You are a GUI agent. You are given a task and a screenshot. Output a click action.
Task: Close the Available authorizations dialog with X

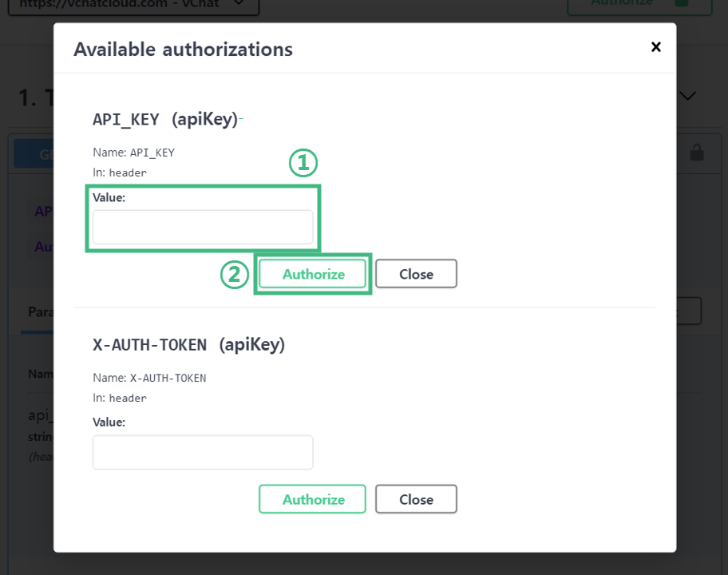click(x=655, y=47)
